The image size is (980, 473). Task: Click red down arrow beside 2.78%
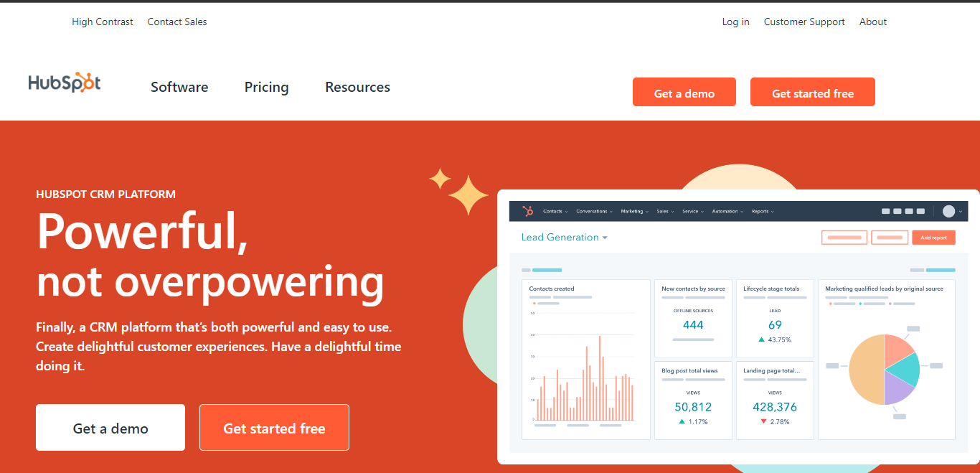coord(763,421)
